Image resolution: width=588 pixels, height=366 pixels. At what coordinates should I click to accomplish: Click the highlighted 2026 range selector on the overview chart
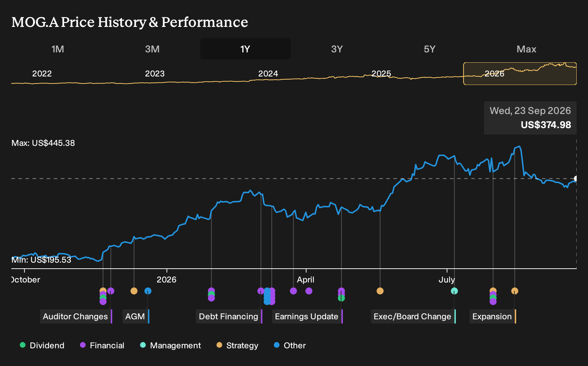[520, 74]
